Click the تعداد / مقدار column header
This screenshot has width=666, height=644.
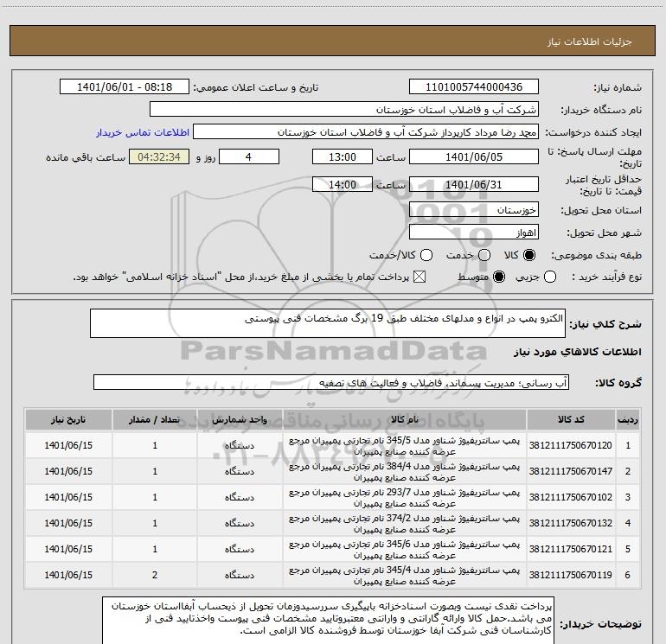155,420
